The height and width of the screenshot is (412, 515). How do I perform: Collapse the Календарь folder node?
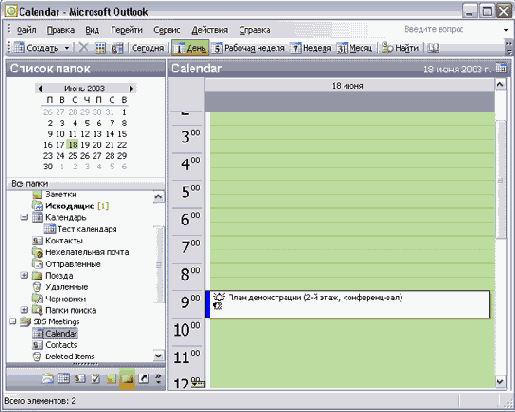pyautogui.click(x=24, y=218)
